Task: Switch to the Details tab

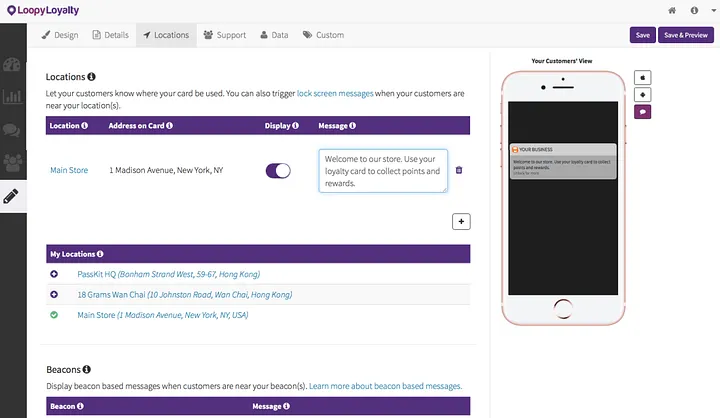Action: [x=110, y=35]
